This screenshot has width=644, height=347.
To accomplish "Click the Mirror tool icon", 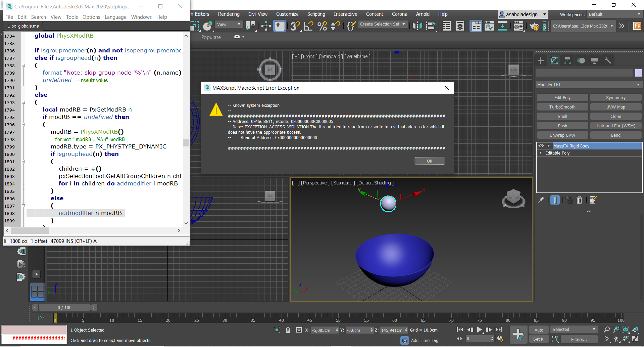I will 417,26.
